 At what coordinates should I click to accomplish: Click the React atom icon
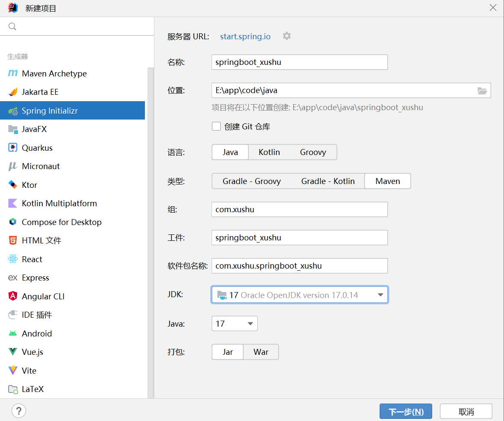click(13, 259)
